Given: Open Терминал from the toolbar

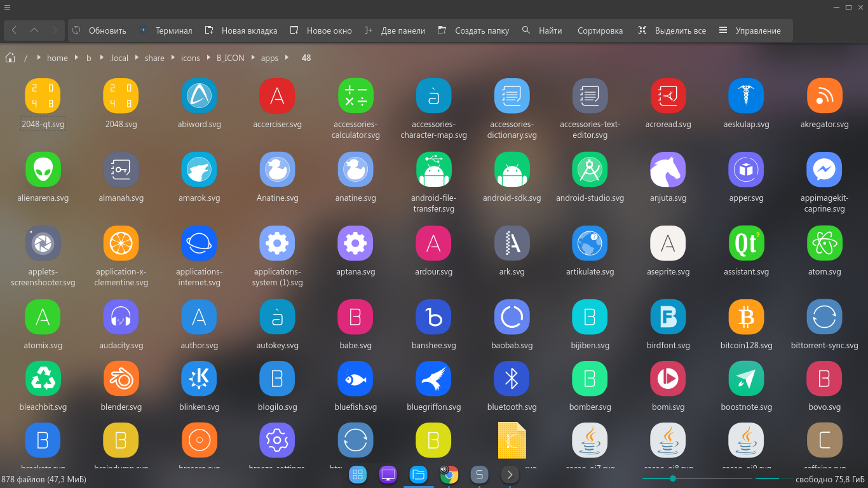Looking at the screenshot, I should [x=165, y=30].
